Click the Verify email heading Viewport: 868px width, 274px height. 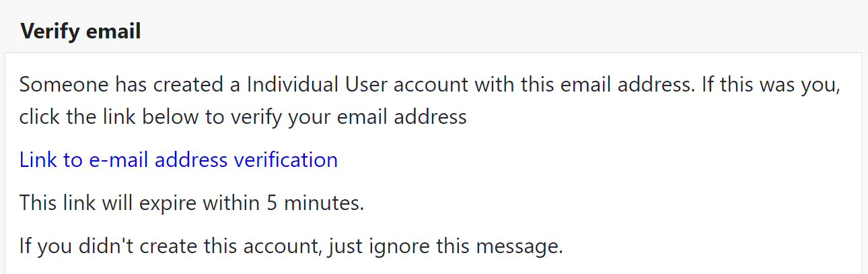[x=81, y=31]
